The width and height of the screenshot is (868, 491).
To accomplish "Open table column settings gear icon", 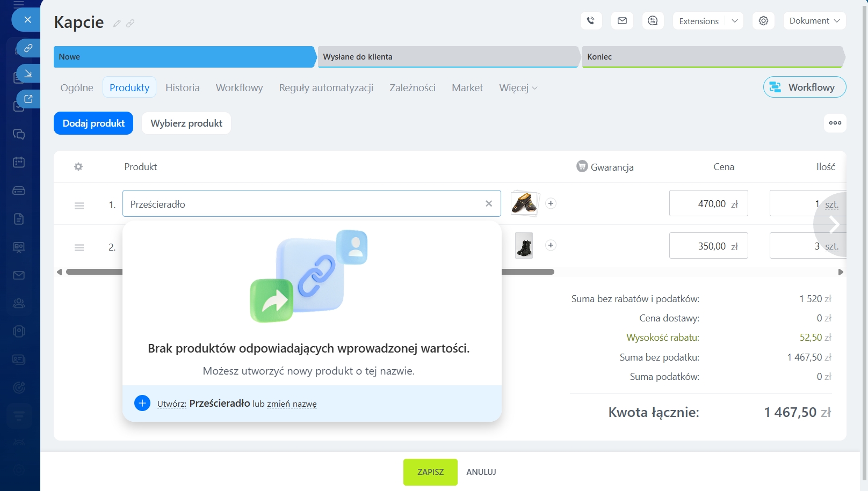I will (x=78, y=167).
